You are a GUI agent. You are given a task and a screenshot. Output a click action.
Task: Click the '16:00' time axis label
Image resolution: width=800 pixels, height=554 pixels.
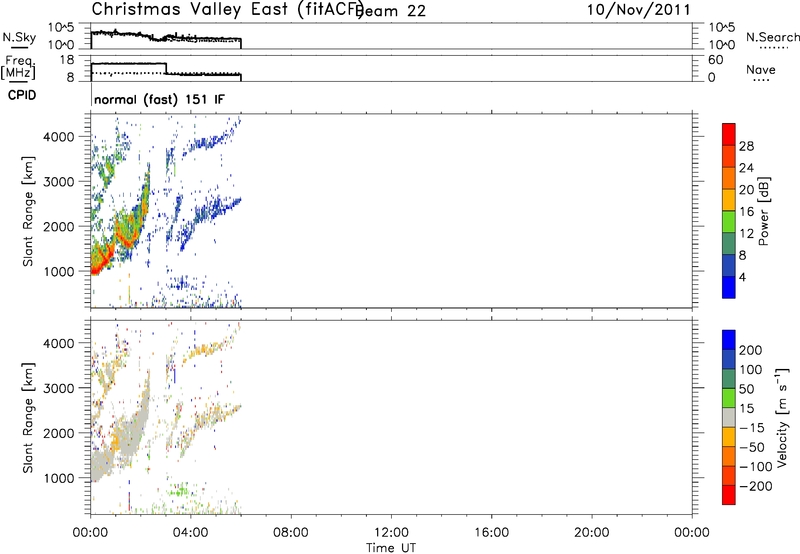[x=492, y=533]
